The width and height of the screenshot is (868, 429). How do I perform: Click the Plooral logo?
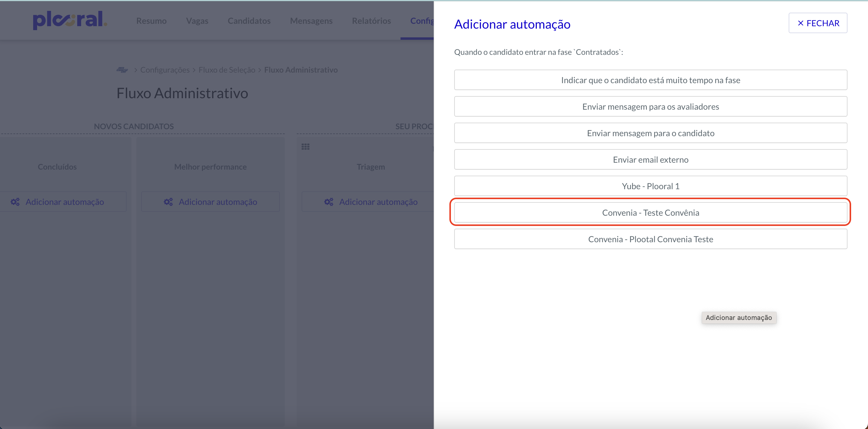point(70,20)
